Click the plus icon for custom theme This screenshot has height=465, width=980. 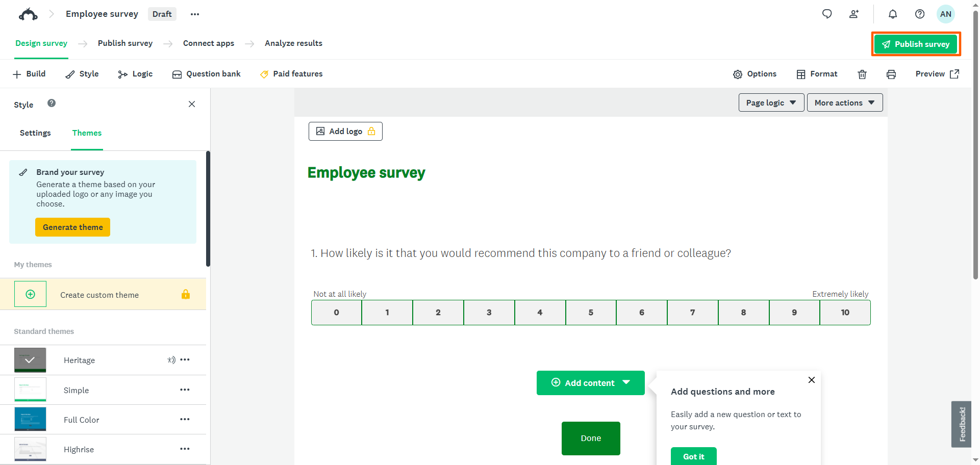[x=31, y=294]
